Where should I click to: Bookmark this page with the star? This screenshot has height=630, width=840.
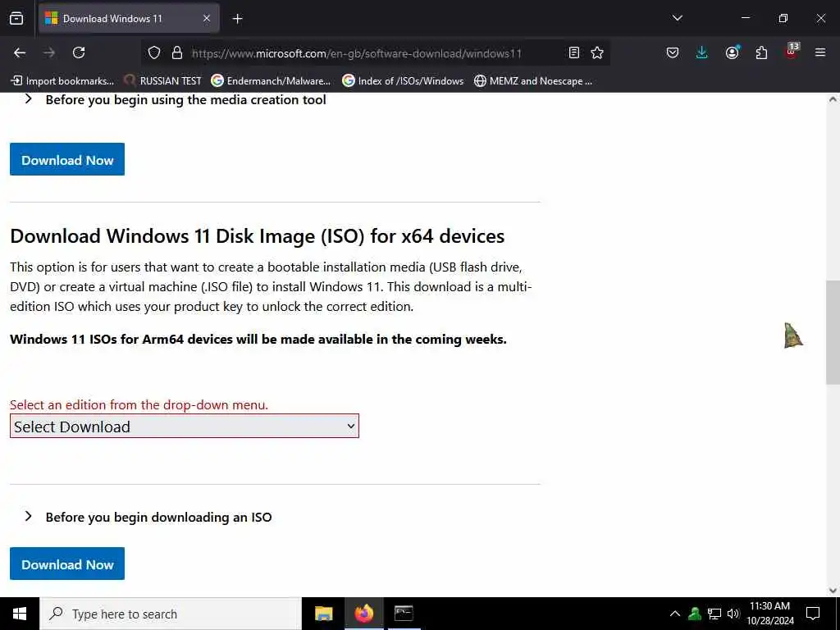[x=597, y=52]
